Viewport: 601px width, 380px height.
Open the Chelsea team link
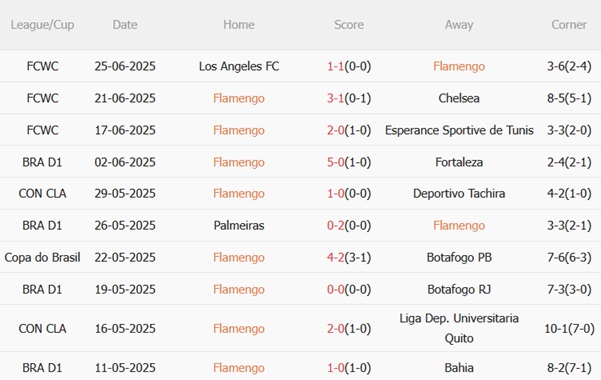[x=459, y=98]
